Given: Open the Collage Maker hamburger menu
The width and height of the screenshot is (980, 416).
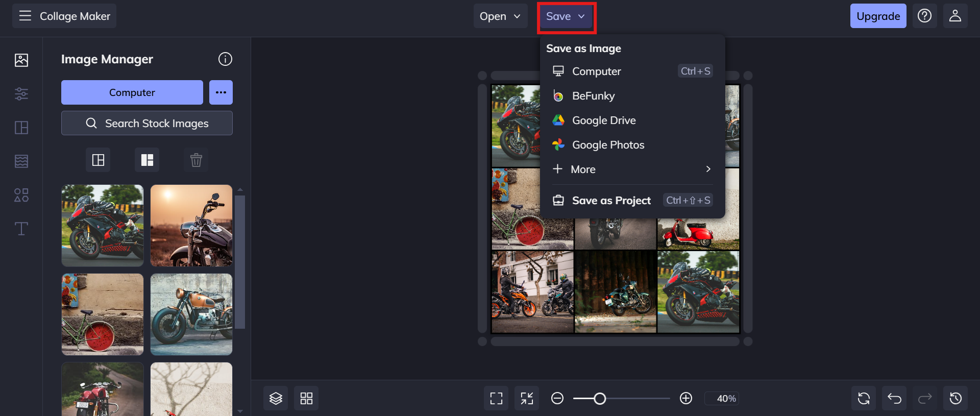Looking at the screenshot, I should tap(25, 16).
